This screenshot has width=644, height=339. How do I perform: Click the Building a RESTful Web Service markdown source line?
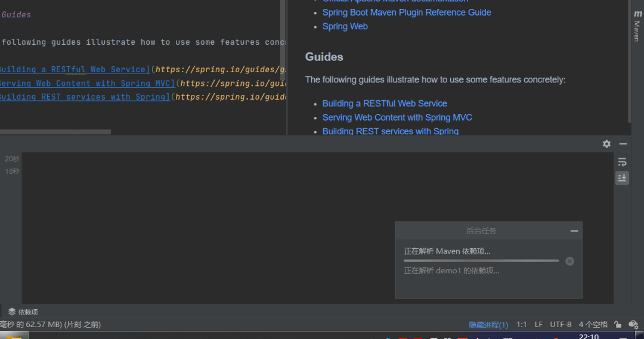coord(143,69)
